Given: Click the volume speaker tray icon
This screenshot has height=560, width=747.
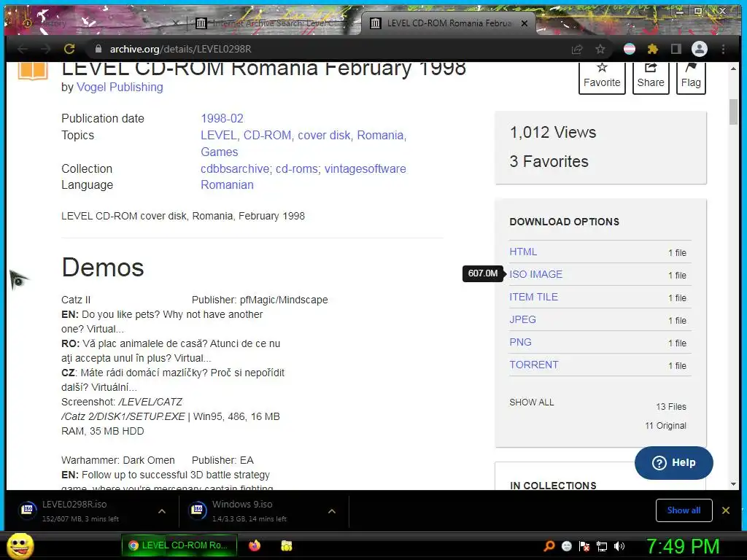Looking at the screenshot, I should [619, 546].
